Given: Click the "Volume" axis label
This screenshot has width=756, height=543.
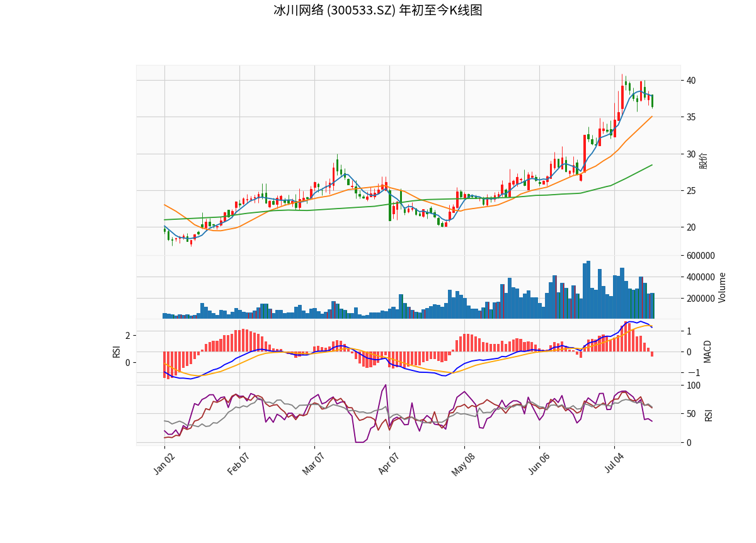Looking at the screenshot, I should (x=722, y=287).
